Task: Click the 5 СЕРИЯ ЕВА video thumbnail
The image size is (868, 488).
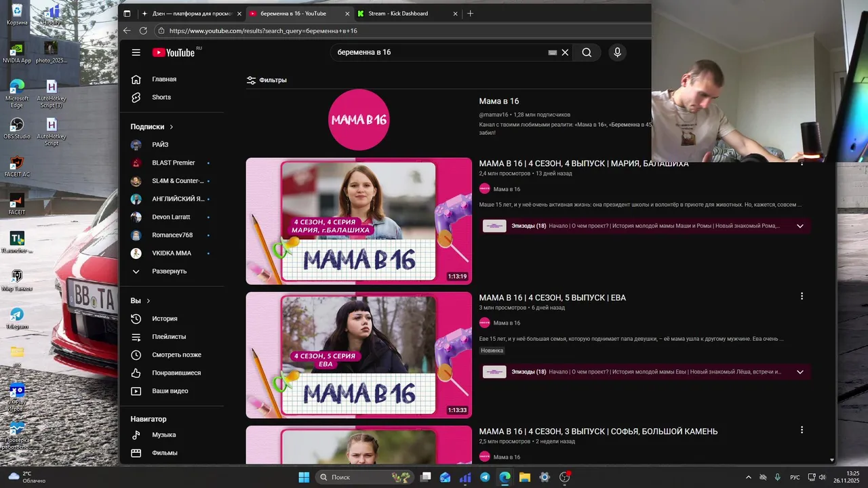Action: pyautogui.click(x=359, y=355)
